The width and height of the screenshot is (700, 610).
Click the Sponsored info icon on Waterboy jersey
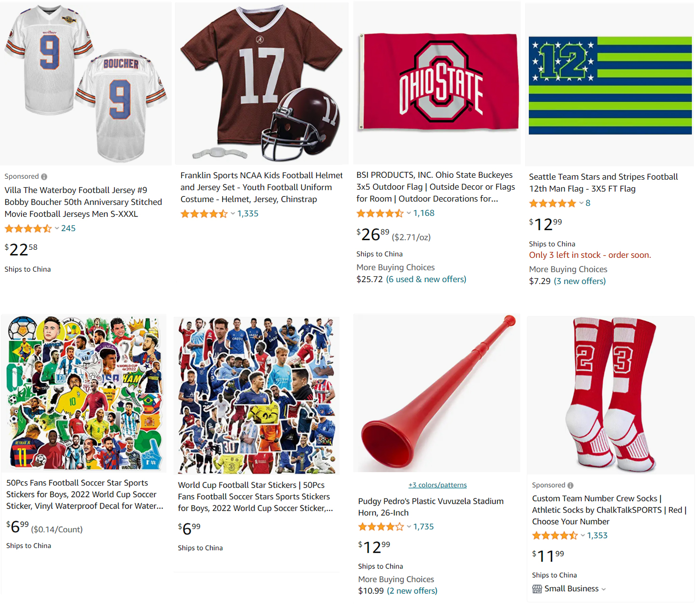coord(44,177)
